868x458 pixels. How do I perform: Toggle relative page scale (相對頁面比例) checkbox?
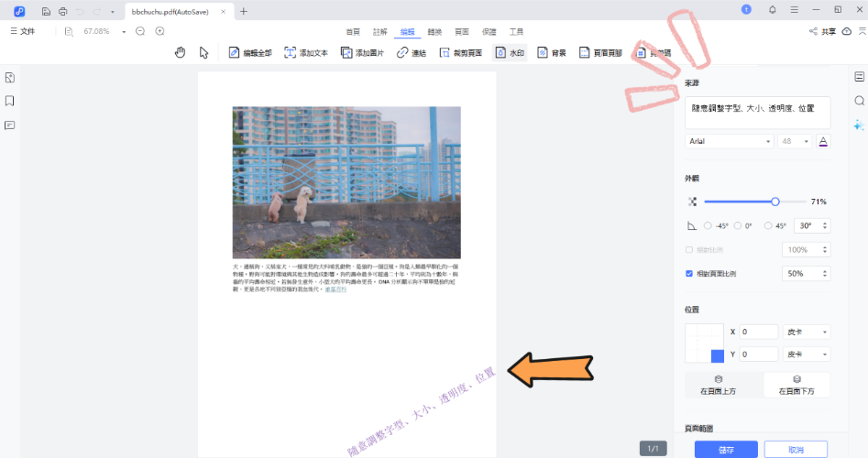(x=689, y=273)
